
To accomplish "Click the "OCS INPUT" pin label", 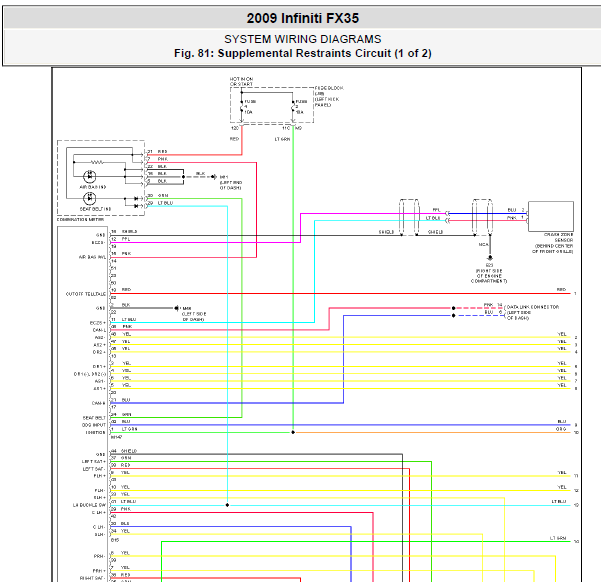I will [x=94, y=425].
